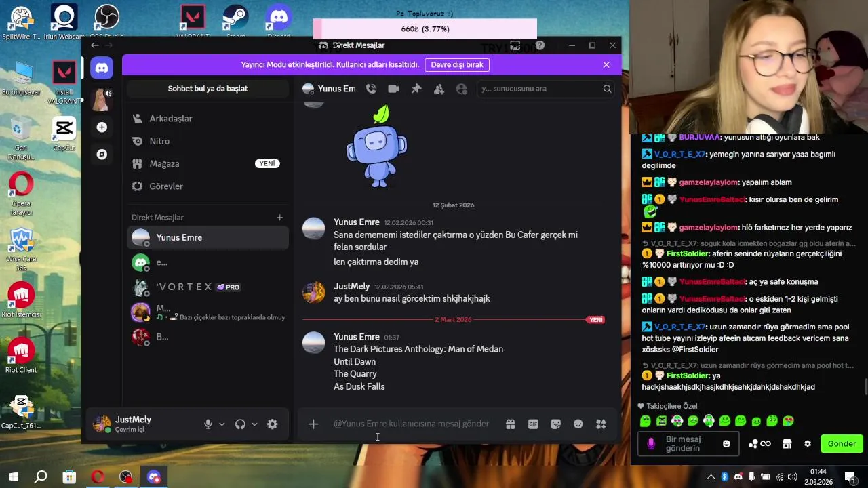This screenshot has width=868, height=488.
Task: Attach a file with plus button
Action: point(313,424)
